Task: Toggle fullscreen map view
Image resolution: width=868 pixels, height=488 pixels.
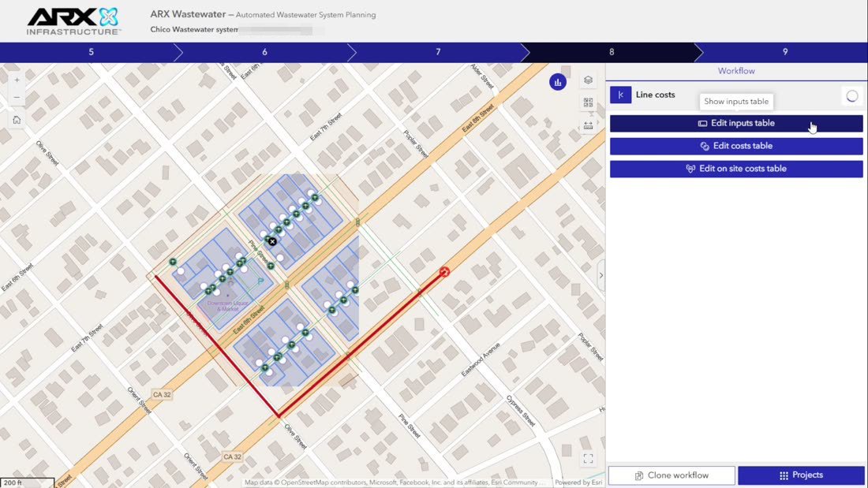Action: [x=589, y=459]
